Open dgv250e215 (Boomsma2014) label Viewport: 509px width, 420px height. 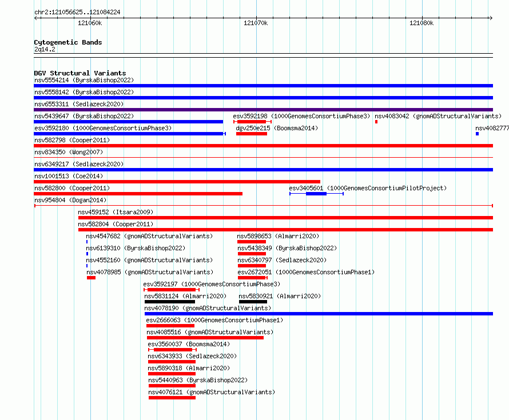[x=277, y=128]
